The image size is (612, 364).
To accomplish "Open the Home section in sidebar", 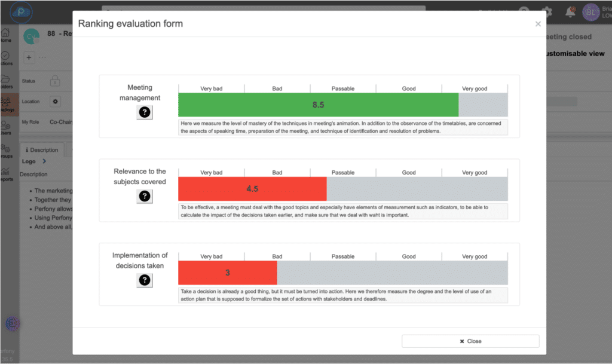I will tap(6, 35).
